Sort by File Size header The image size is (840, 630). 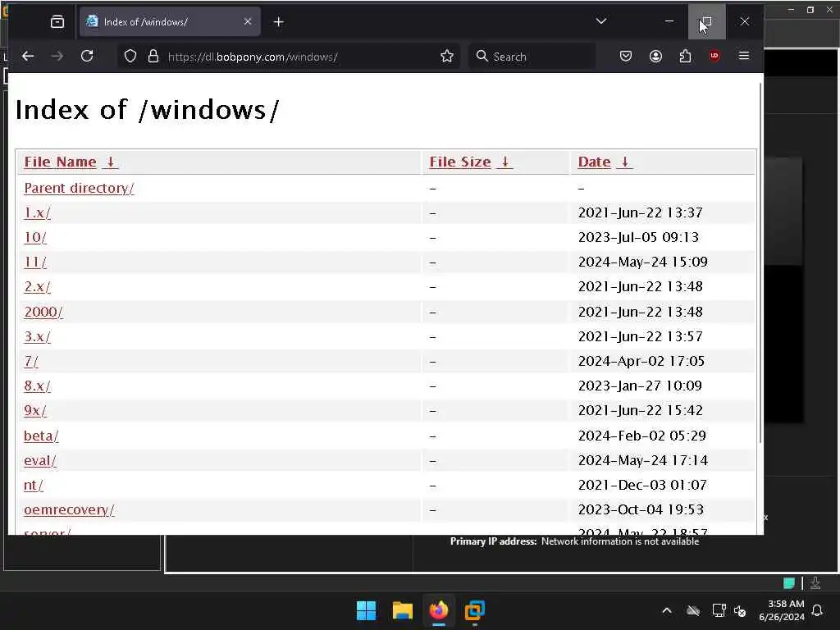(x=459, y=162)
